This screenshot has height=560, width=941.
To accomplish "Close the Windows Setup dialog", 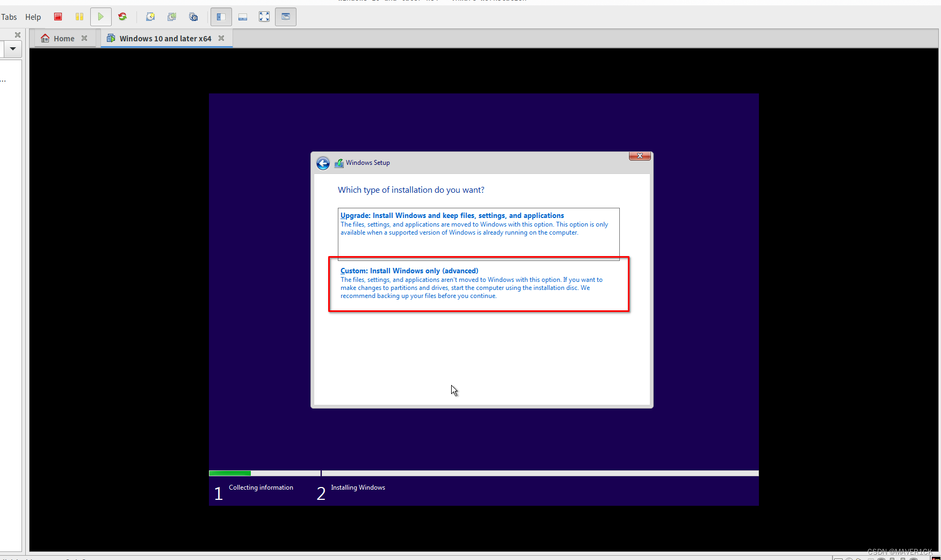I will tap(640, 156).
